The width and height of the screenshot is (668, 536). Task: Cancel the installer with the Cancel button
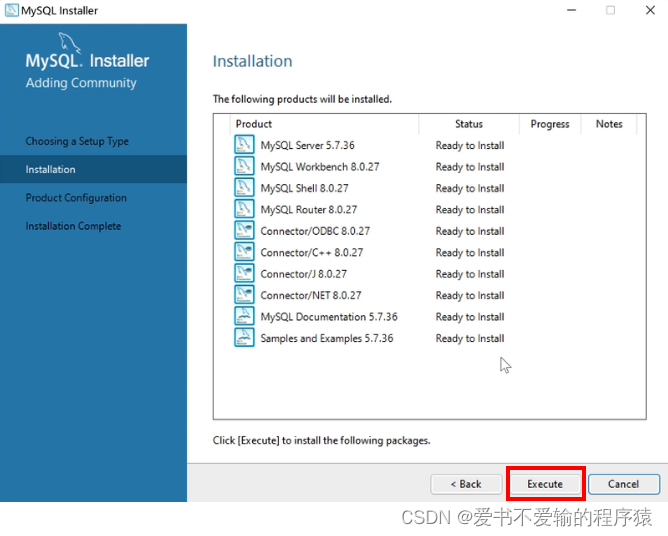pos(624,484)
